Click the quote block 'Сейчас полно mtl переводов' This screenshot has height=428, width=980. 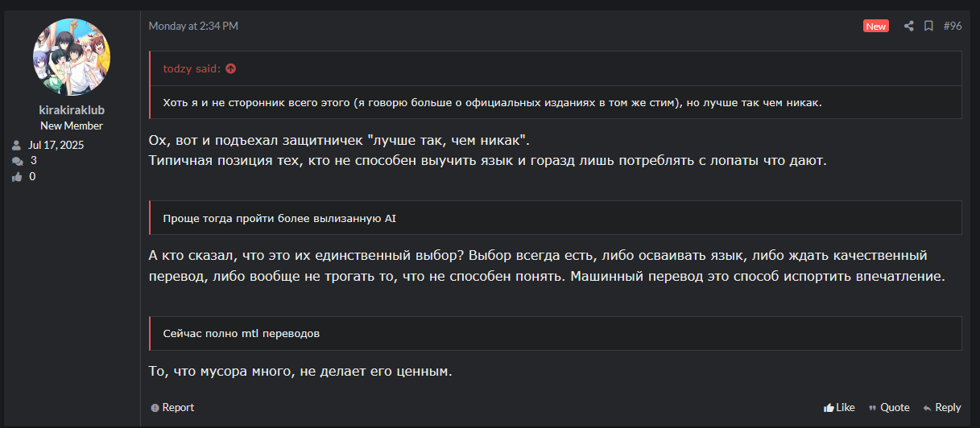click(242, 333)
